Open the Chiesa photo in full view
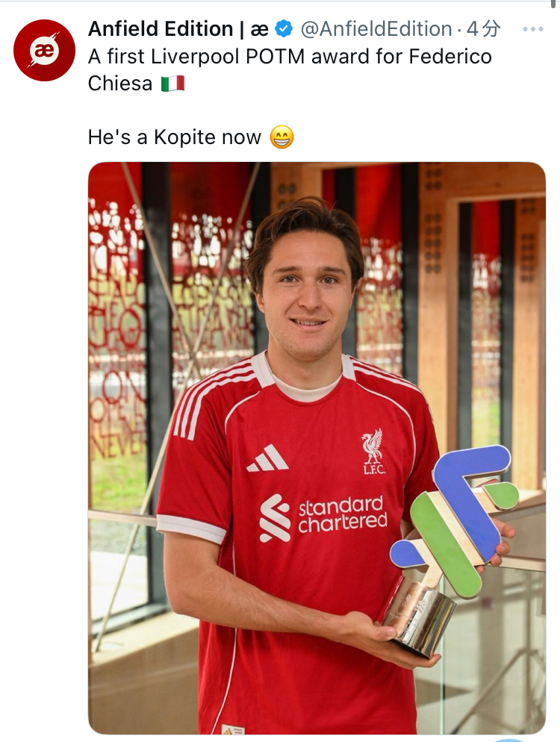The width and height of the screenshot is (560, 742). [x=317, y=448]
